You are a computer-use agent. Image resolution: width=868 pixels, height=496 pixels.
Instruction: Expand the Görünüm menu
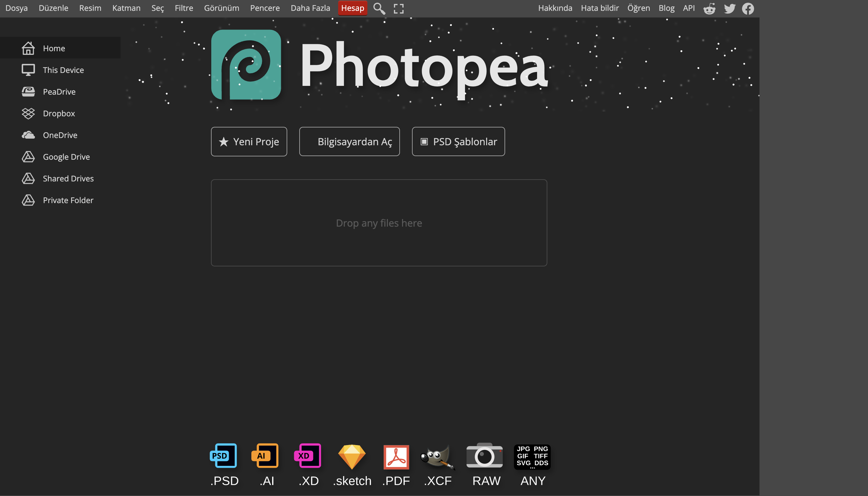pos(222,8)
